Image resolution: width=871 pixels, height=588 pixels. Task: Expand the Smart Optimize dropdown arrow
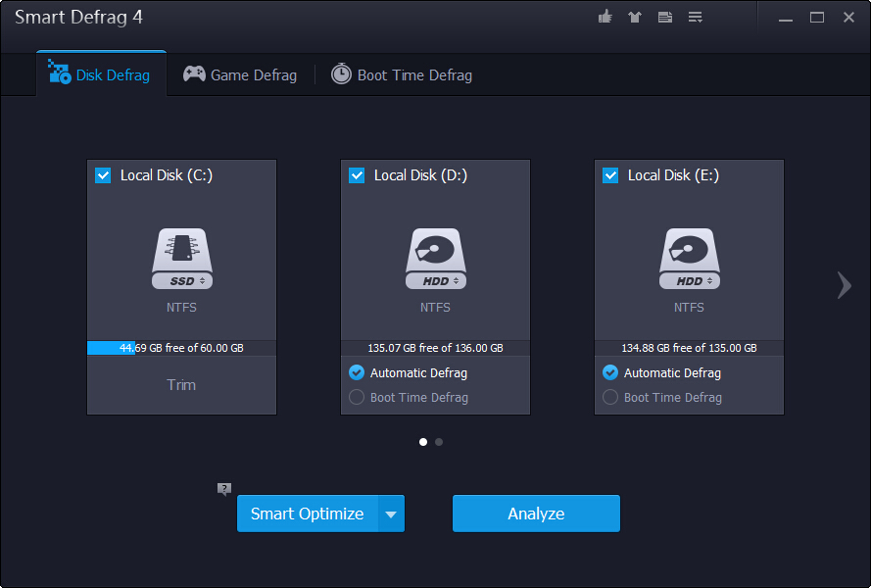click(391, 514)
